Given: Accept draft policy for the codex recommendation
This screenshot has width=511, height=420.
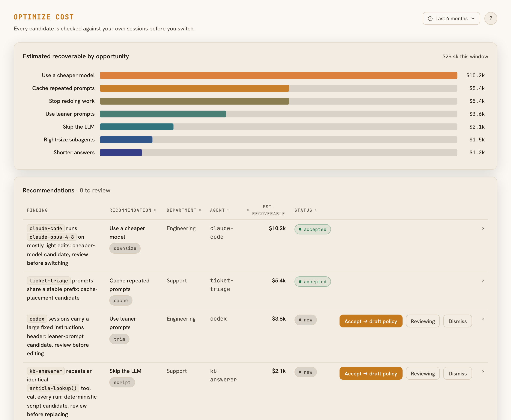Looking at the screenshot, I should point(371,321).
